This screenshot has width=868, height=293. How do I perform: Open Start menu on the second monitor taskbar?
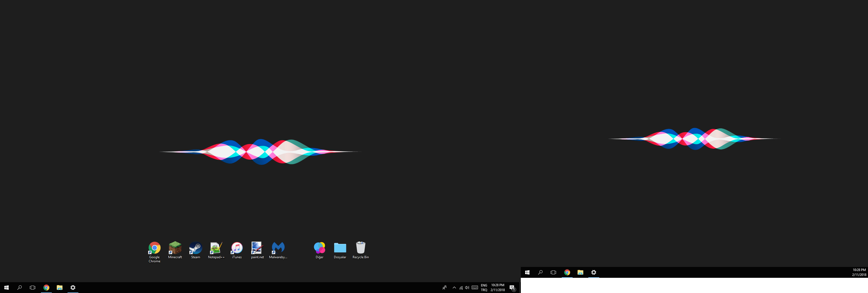(x=527, y=272)
